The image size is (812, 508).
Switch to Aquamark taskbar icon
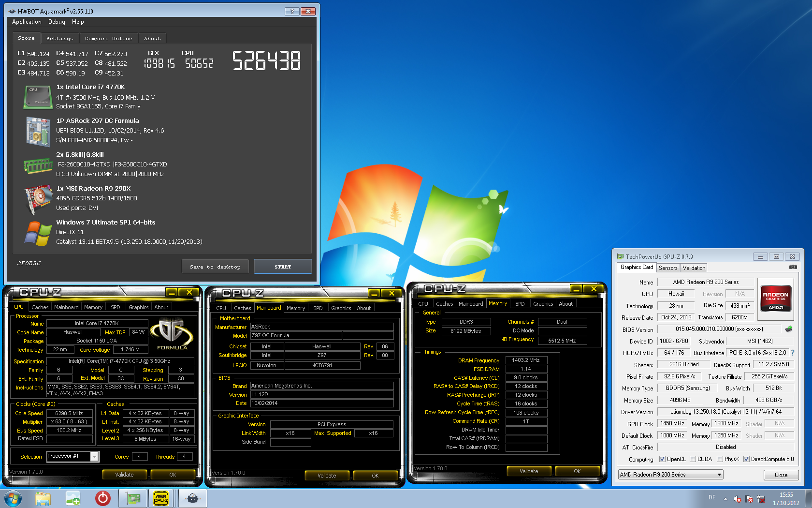coord(193,498)
